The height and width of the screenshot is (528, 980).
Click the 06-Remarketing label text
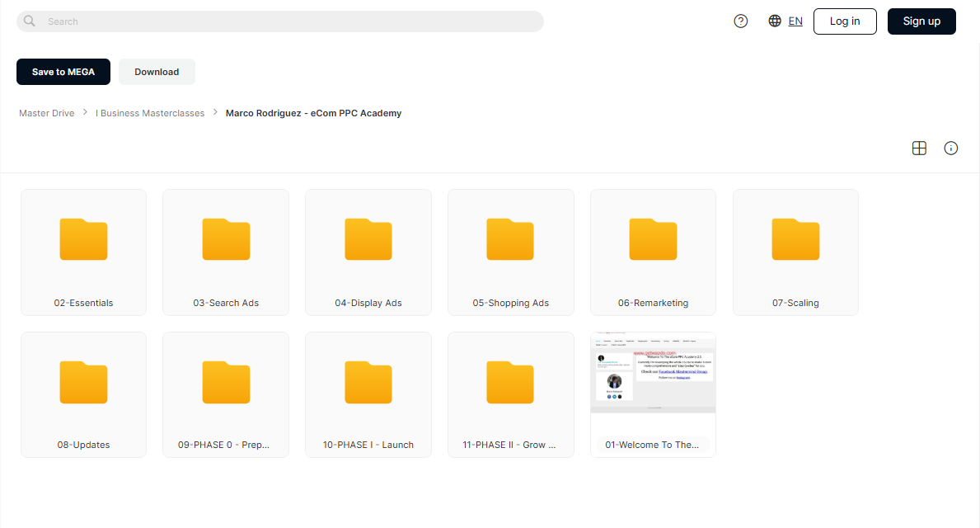pos(653,303)
